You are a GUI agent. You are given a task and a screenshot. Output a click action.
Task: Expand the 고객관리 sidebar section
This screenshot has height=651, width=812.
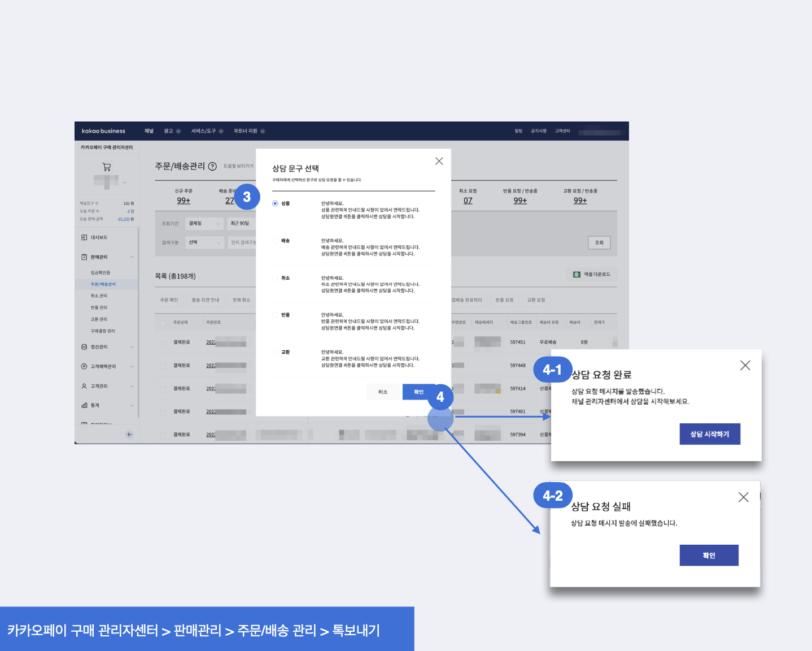[132, 386]
